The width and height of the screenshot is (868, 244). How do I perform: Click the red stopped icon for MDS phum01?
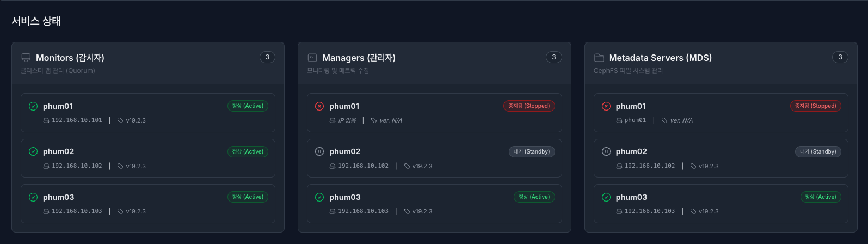606,106
